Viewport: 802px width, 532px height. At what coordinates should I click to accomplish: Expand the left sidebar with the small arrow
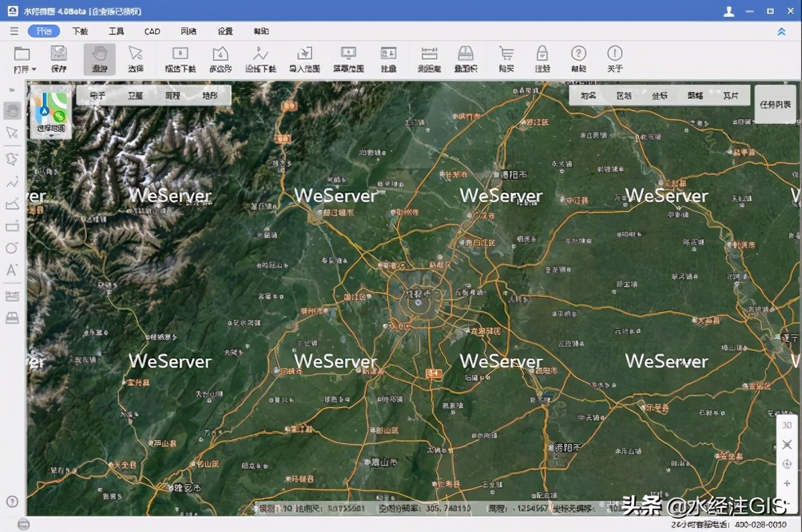coord(11,90)
